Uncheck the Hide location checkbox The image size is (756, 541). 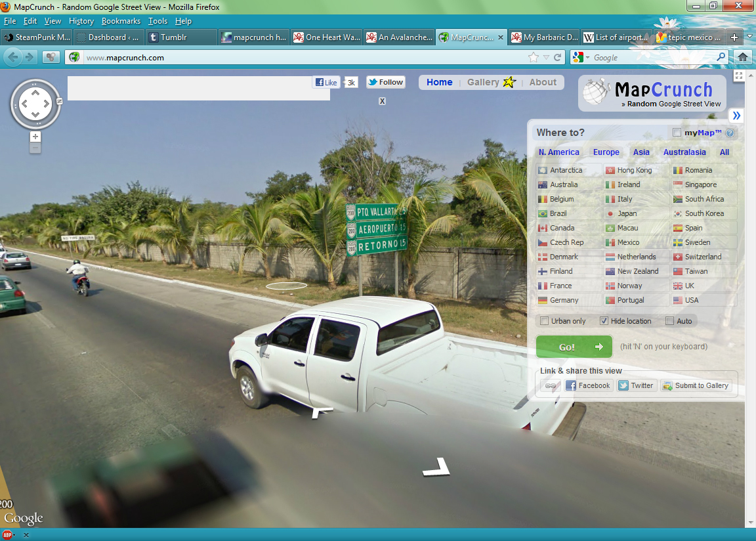coord(604,321)
